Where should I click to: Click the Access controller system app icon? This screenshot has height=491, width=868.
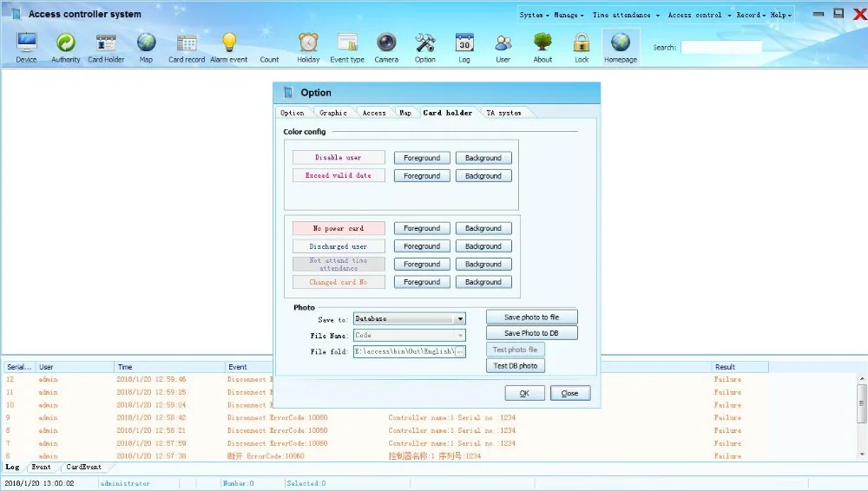(x=16, y=14)
